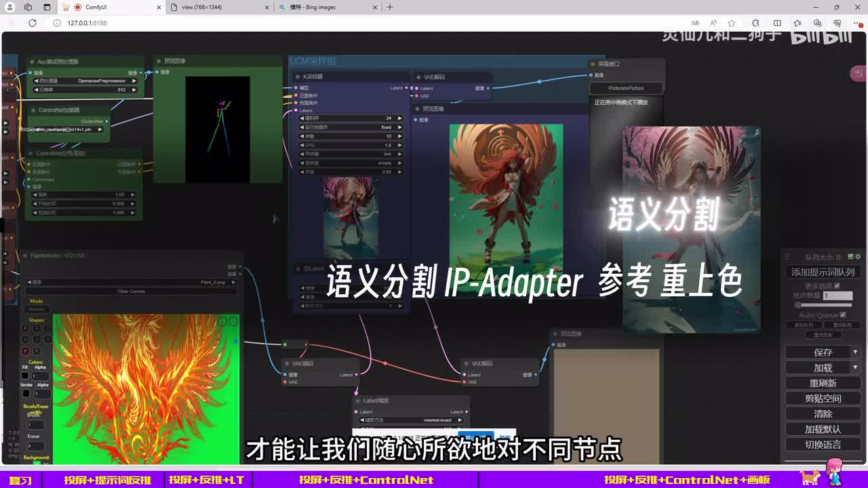Click the PictureInPicture button
868x488 pixels.
click(x=626, y=88)
